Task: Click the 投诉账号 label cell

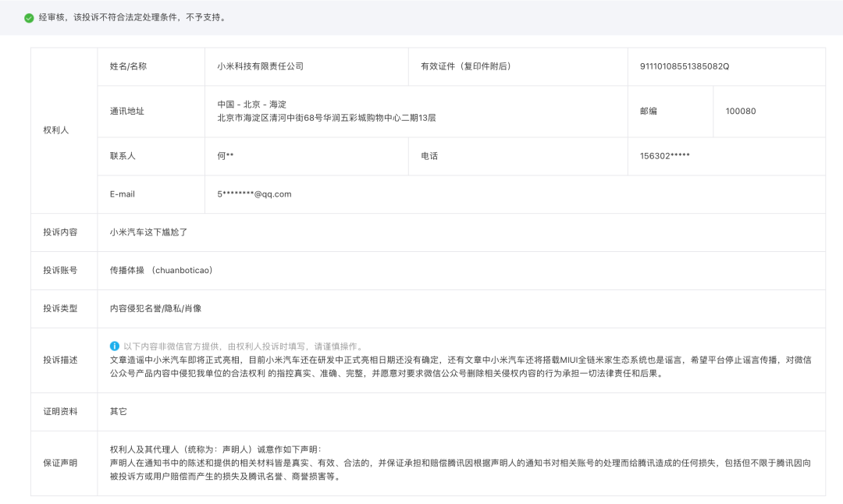Action: click(64, 271)
